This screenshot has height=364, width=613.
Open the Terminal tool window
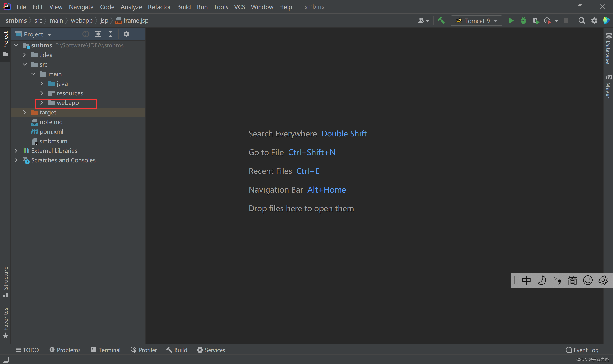pos(106,350)
